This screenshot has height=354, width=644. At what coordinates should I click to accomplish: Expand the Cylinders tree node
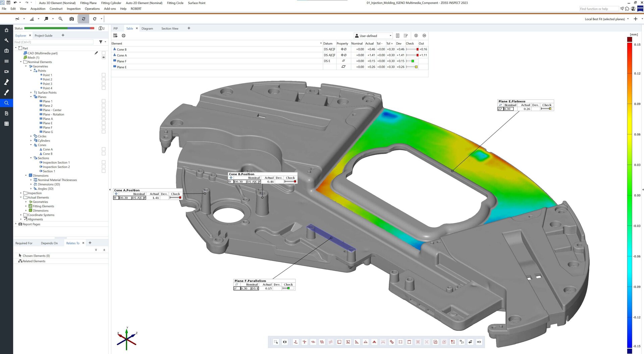click(31, 140)
